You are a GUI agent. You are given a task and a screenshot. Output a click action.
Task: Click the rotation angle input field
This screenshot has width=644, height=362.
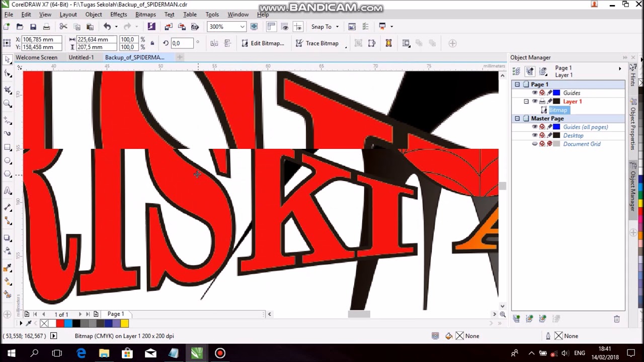[x=182, y=43]
